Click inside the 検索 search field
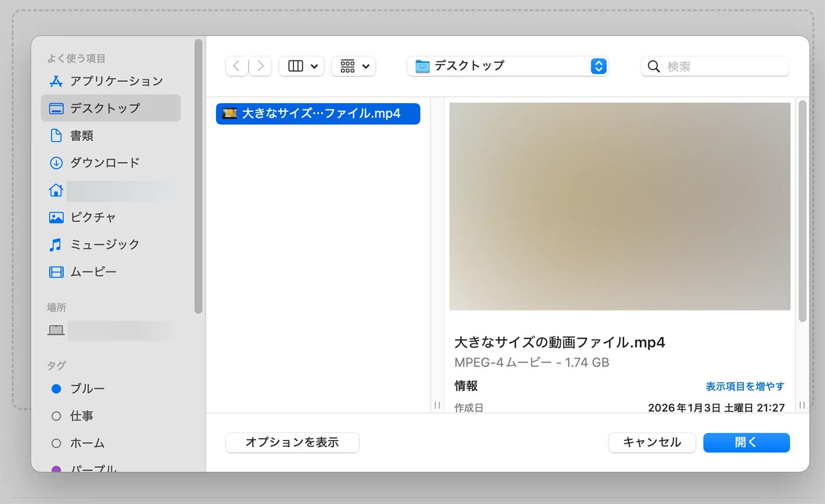Screen dimensions: 825x504 click(715, 66)
